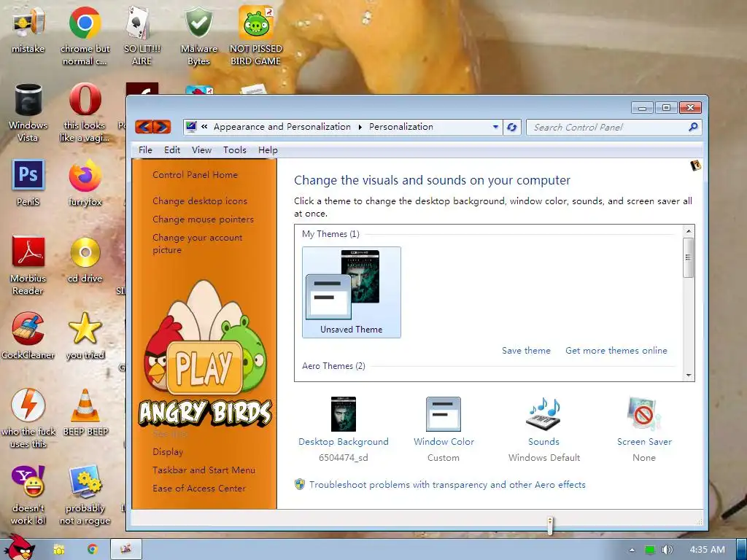Click the Angry Birds Start button
This screenshot has height=560, width=747.
(x=19, y=548)
